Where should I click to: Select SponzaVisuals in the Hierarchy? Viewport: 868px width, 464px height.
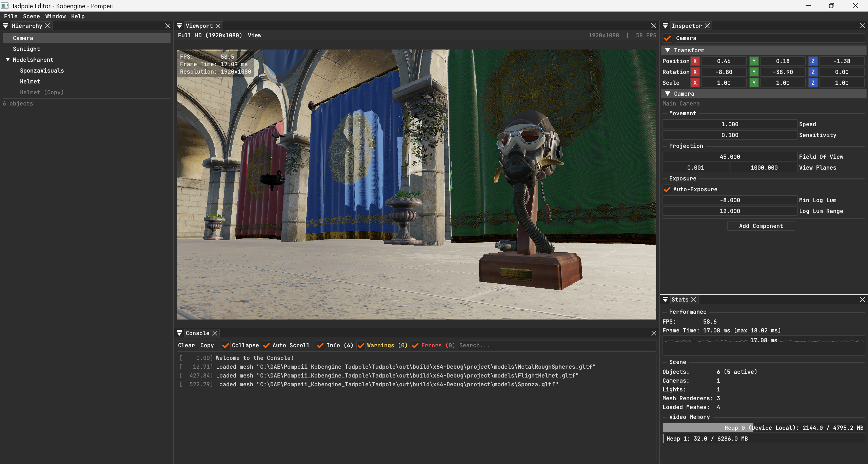tap(86, 71)
